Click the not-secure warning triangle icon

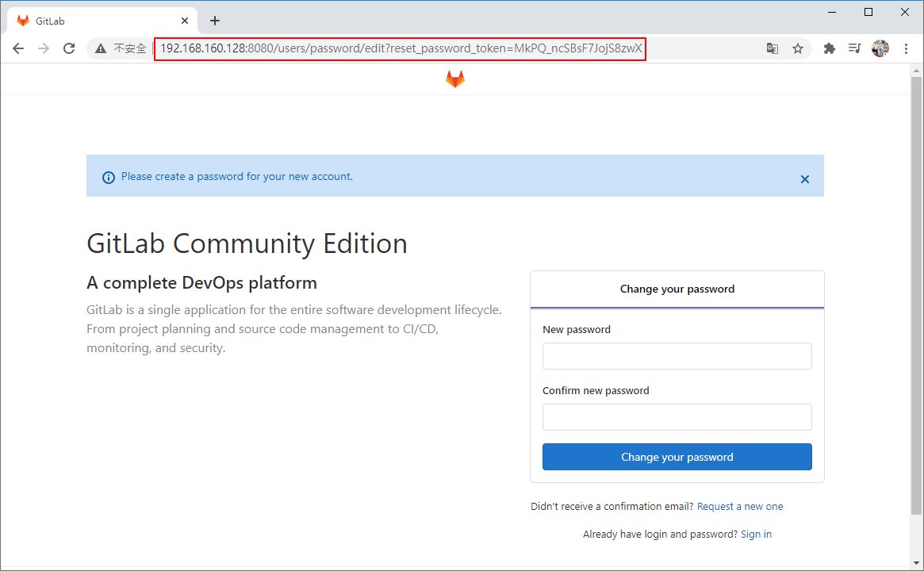tap(101, 48)
